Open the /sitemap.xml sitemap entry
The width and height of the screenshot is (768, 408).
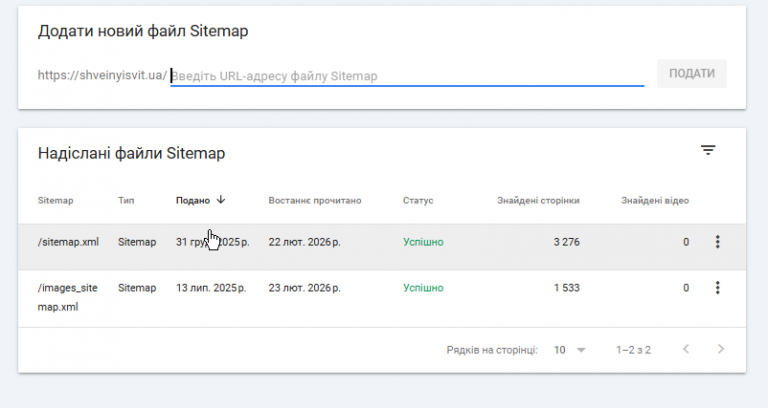pyautogui.click(x=68, y=242)
